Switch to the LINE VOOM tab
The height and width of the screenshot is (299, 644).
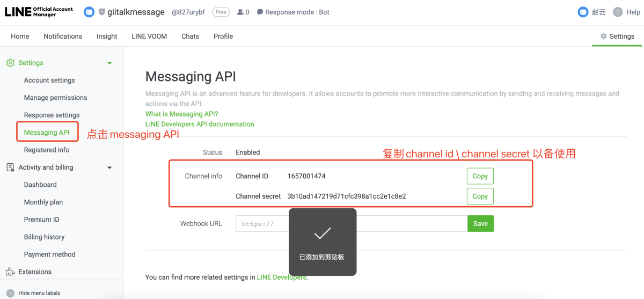[149, 37]
